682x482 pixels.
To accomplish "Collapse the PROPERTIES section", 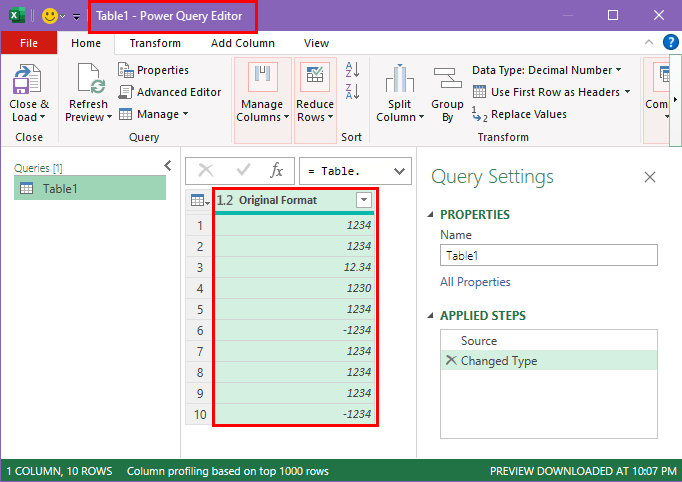I will coord(431,214).
